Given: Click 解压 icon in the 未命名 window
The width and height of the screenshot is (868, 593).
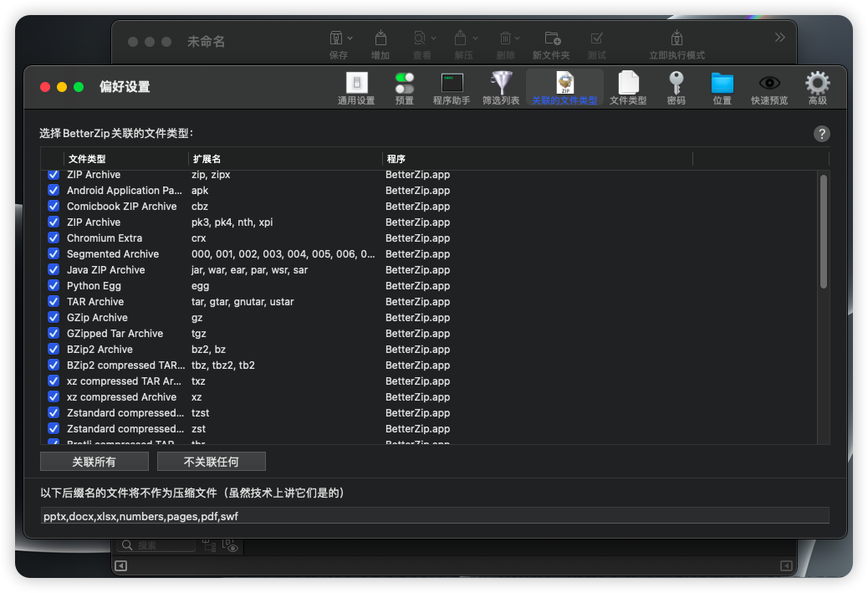Looking at the screenshot, I should (461, 38).
